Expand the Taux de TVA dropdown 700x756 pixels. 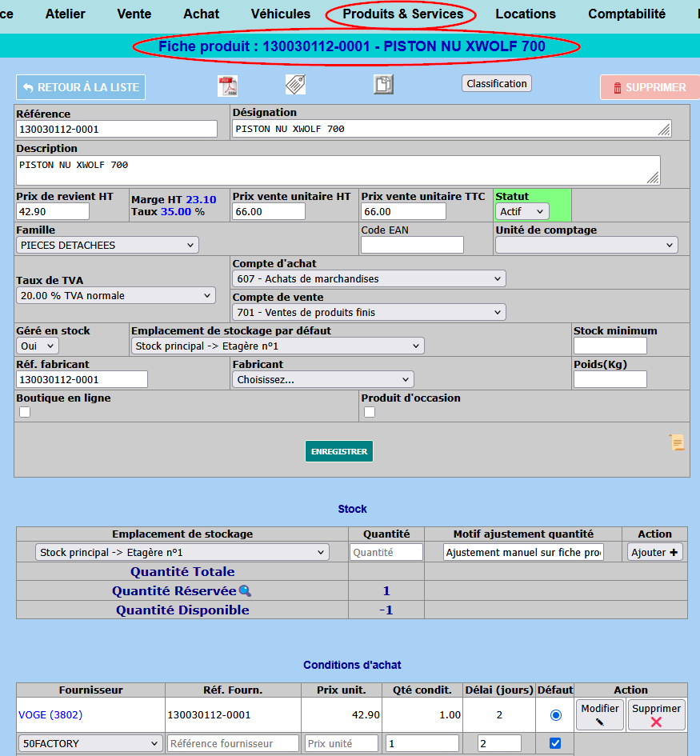[116, 295]
